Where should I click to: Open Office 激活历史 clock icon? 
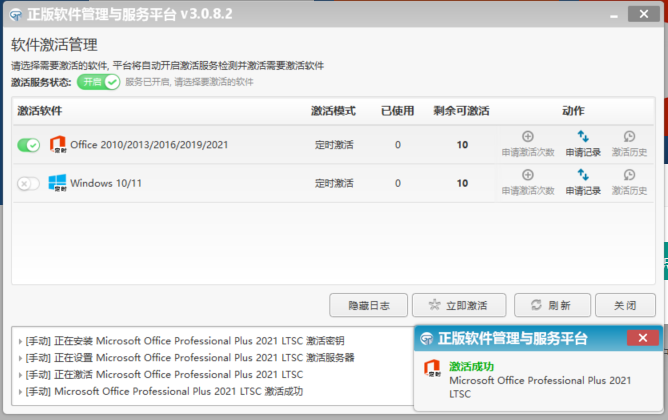[629, 136]
